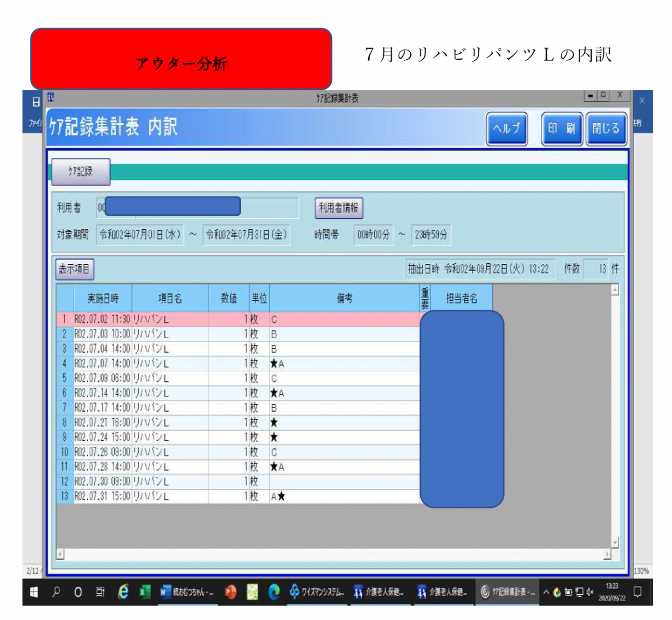Open the Windows Start menu

(34, 592)
